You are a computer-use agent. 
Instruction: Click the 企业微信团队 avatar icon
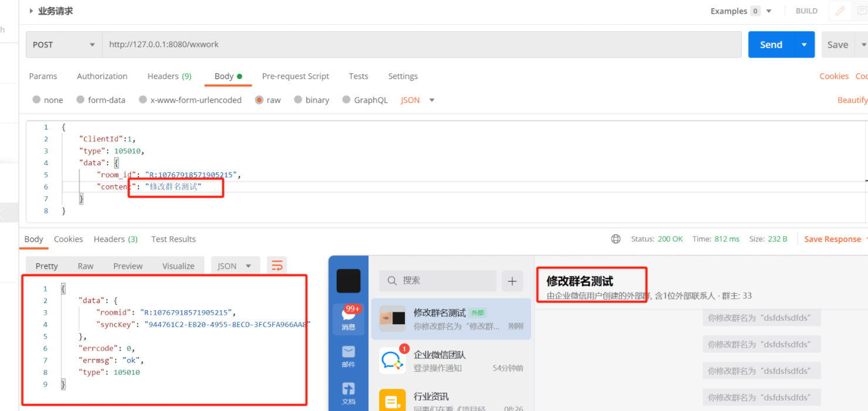click(392, 360)
